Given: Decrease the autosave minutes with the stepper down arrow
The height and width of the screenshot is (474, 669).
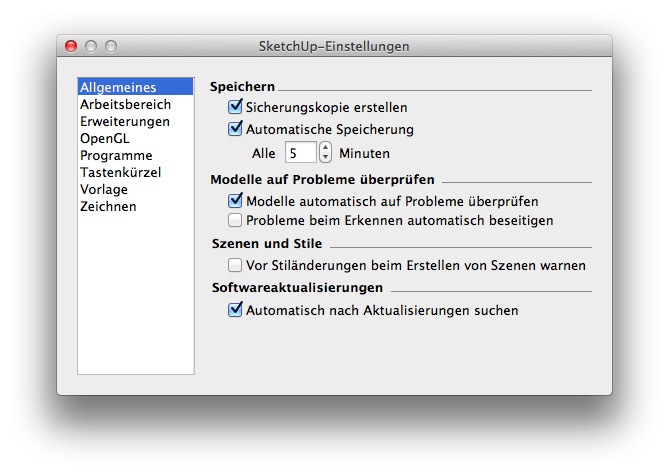Looking at the screenshot, I should (325, 158).
